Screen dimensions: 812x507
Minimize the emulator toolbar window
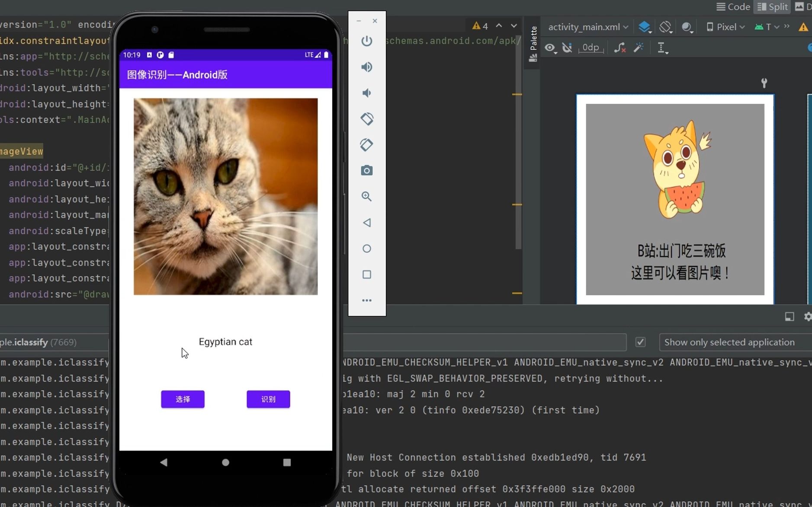(x=359, y=21)
